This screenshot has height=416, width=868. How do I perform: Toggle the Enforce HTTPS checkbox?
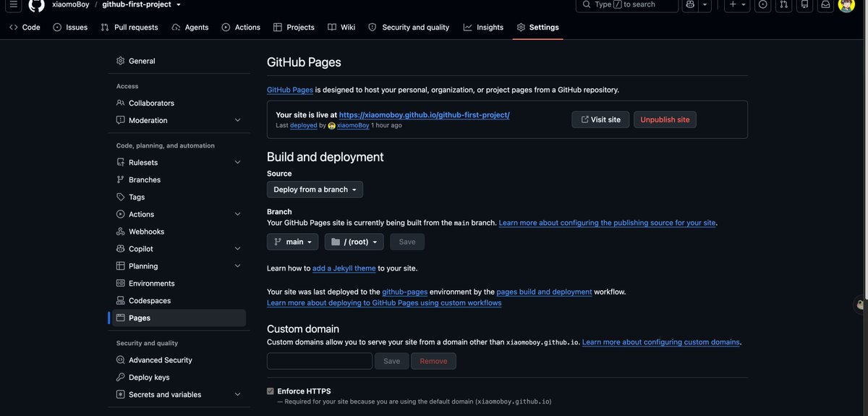[x=271, y=391]
